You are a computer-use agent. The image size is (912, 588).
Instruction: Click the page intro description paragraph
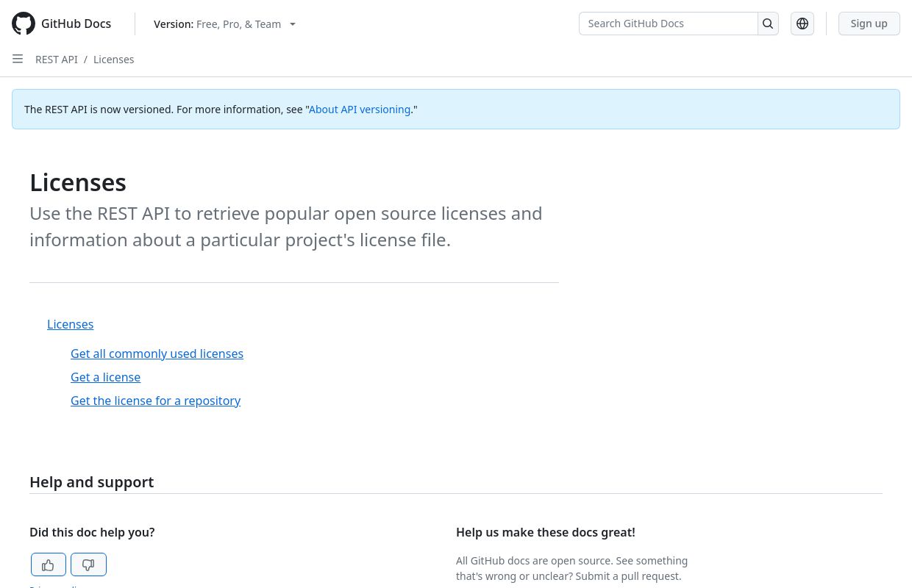(286, 226)
